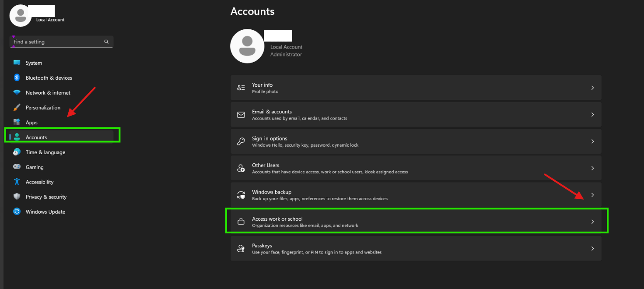Open Windows Update settings
Viewport: 644px width, 289px height.
click(45, 212)
